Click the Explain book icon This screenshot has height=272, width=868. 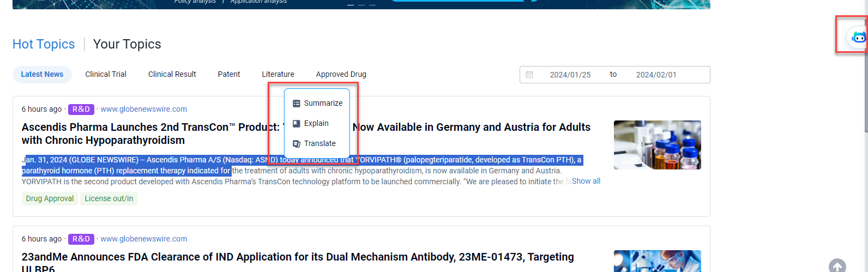click(x=296, y=124)
